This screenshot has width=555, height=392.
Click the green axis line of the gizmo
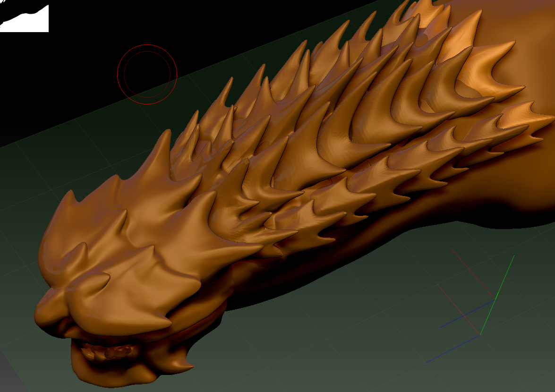click(497, 295)
